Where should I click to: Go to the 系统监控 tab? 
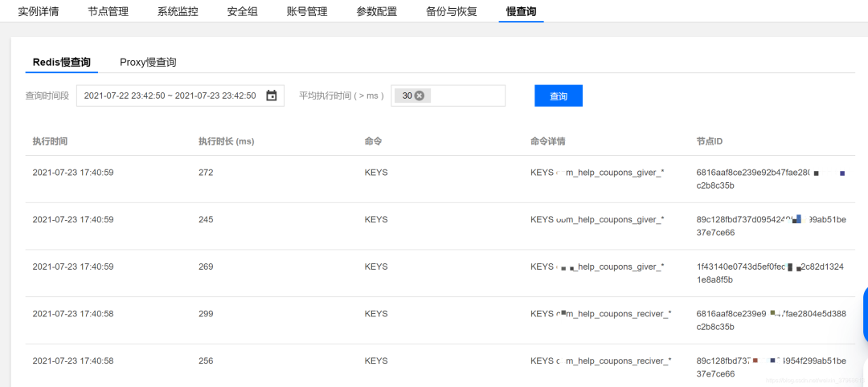(178, 11)
